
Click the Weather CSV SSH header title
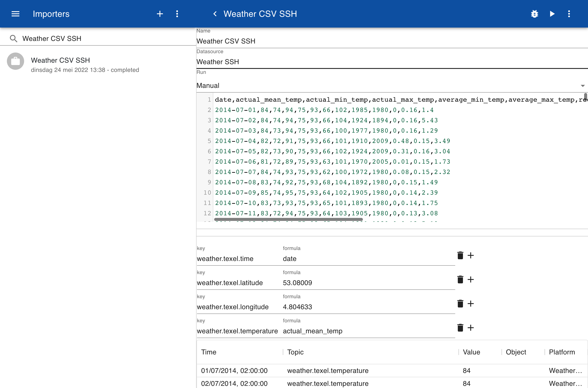coord(260,14)
